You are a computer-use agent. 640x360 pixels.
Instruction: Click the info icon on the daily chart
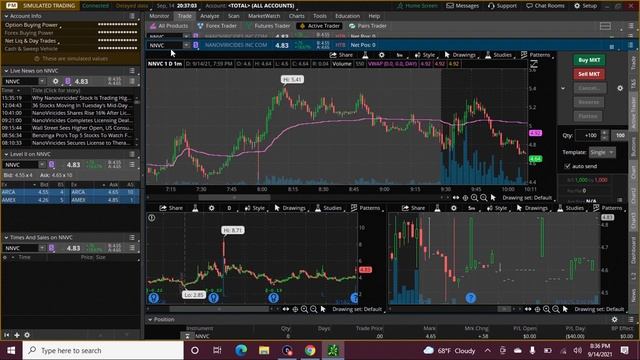click(152, 218)
